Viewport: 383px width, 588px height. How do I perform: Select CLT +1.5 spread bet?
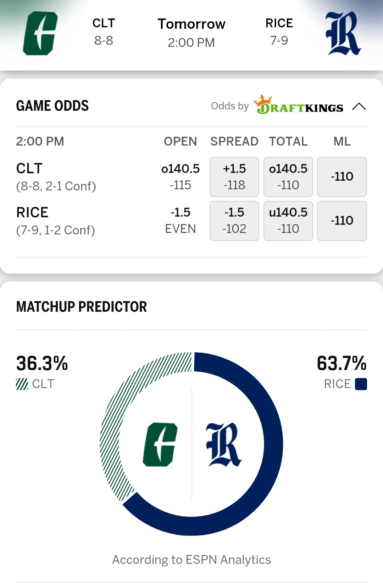(x=234, y=177)
